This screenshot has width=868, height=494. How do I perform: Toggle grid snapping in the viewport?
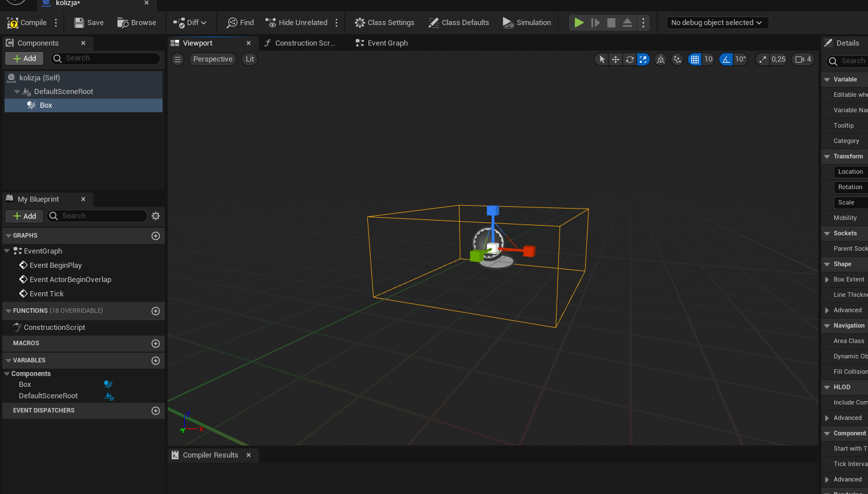coord(695,59)
